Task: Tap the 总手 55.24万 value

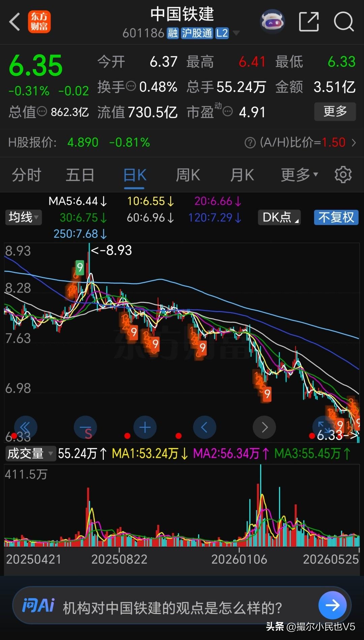Action: pos(241,87)
